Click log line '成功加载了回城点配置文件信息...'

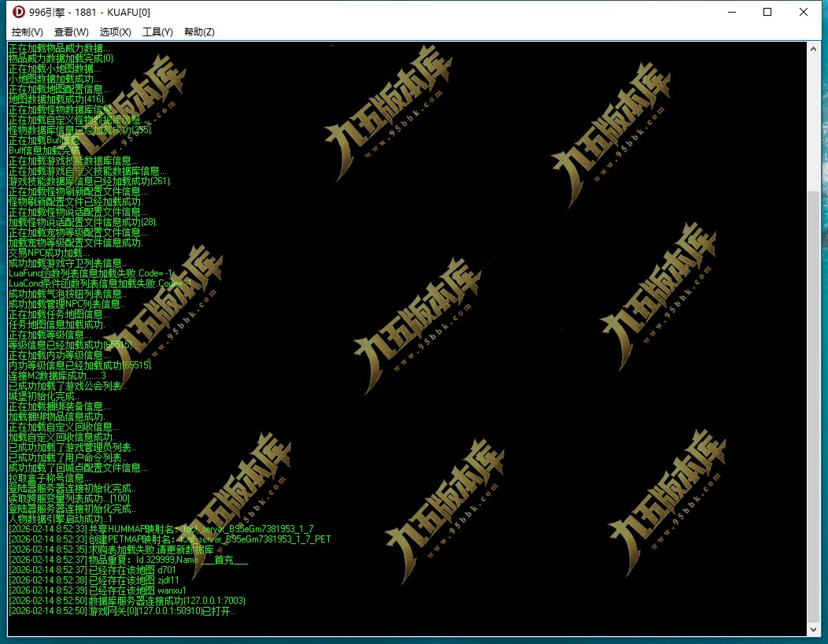[78, 468]
